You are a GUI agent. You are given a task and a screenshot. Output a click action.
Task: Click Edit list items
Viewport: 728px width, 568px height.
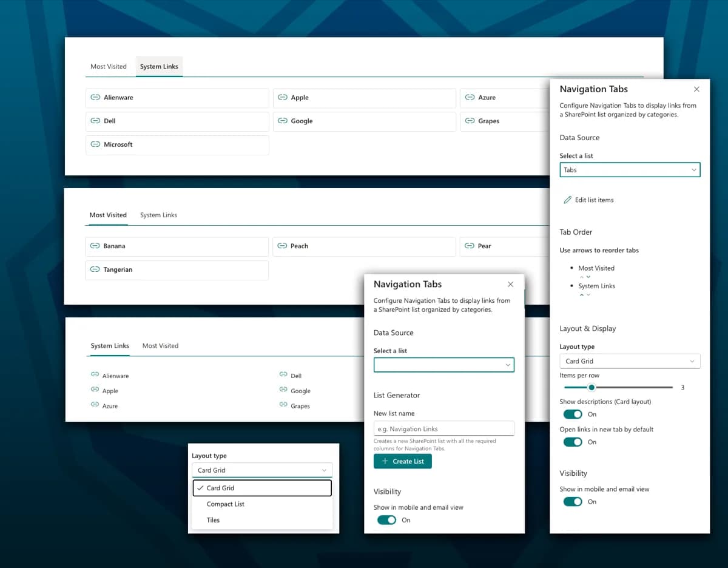588,200
